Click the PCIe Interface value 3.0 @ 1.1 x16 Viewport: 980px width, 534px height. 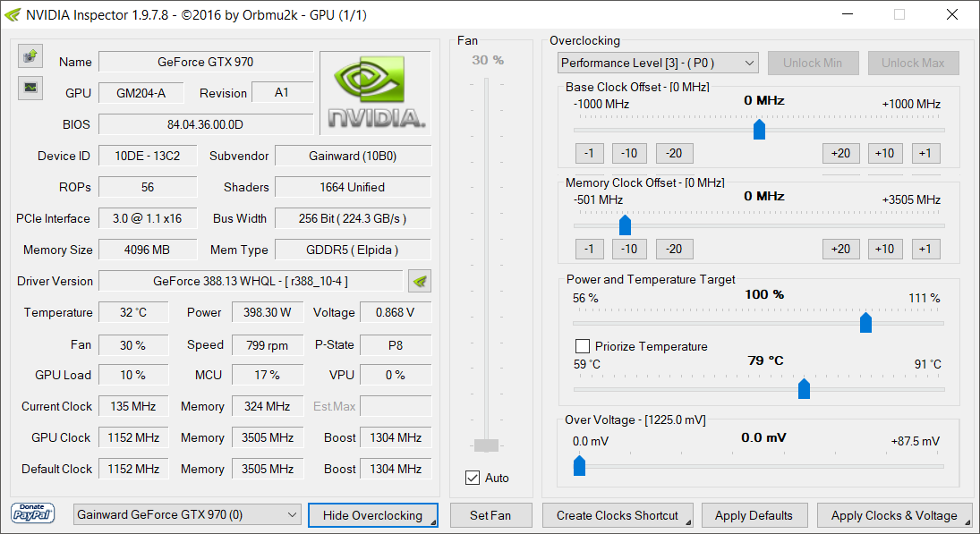pos(148,218)
